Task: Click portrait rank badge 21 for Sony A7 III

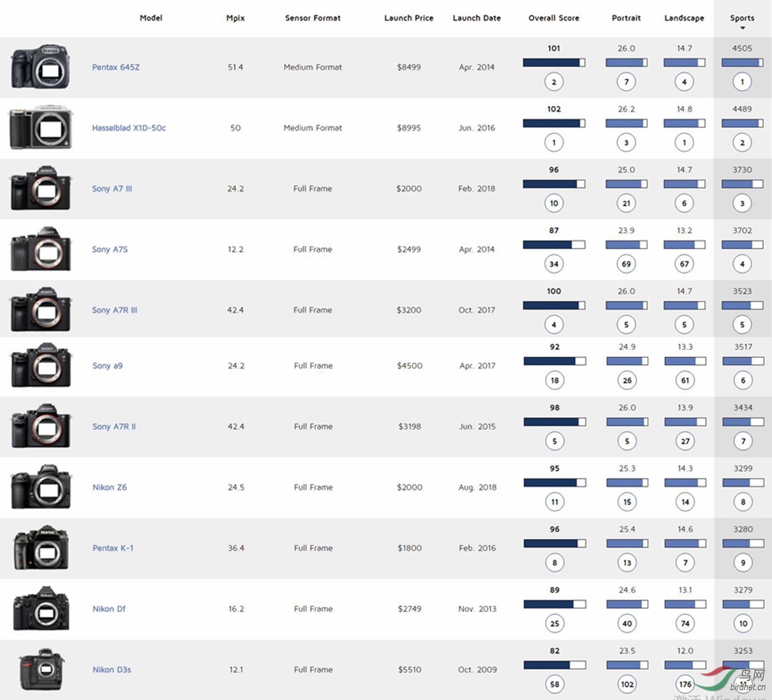Action: tap(626, 203)
